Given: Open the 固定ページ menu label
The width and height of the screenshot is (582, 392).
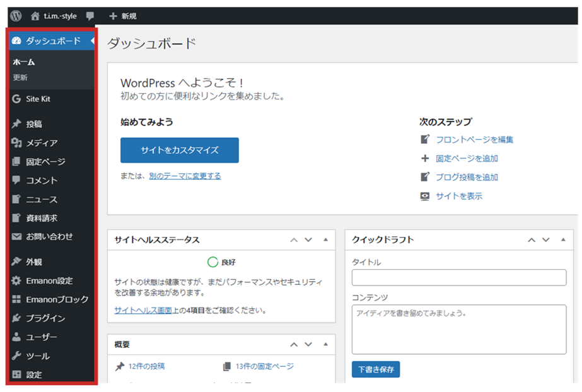Looking at the screenshot, I should [x=45, y=162].
